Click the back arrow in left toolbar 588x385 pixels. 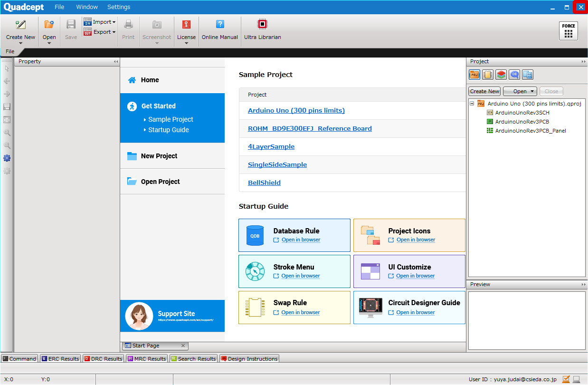[7, 81]
